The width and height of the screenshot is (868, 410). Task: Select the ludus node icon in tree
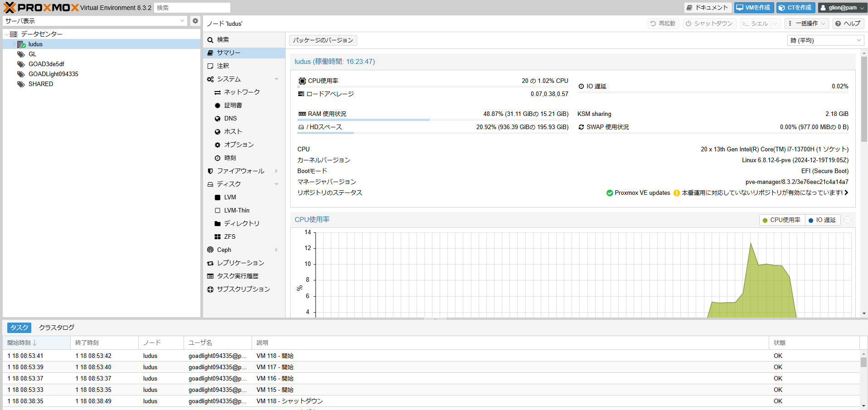[x=21, y=44]
